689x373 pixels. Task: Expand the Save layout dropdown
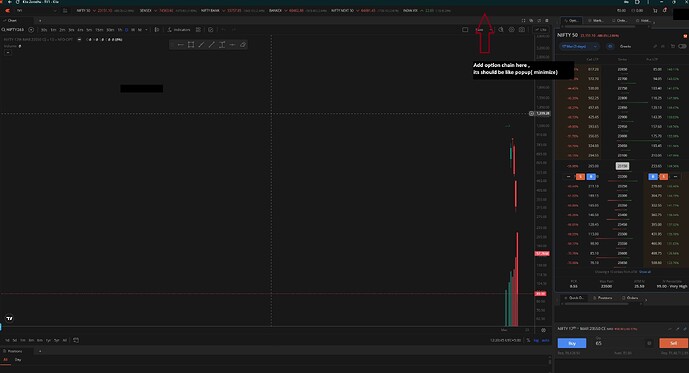491,30
